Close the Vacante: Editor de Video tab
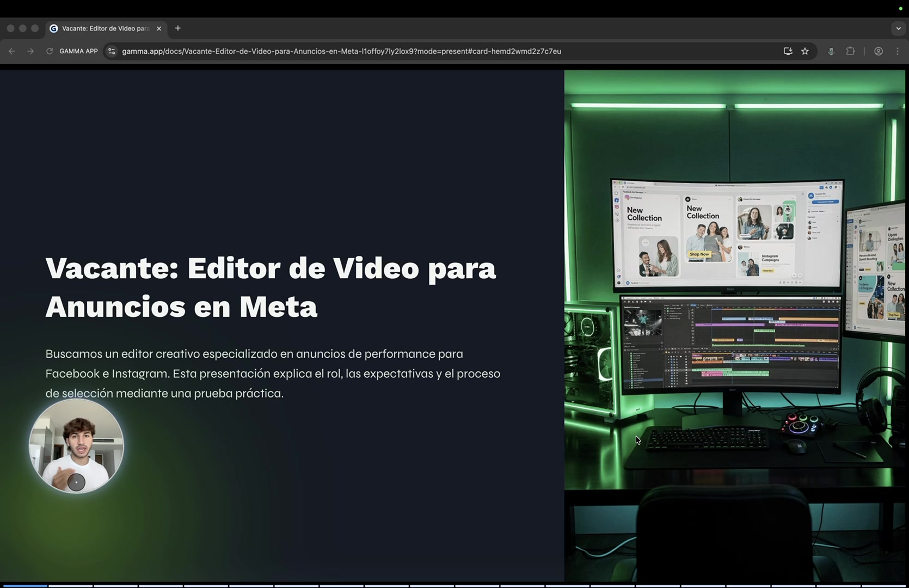Screen dimensions: 909x588 click(159, 28)
